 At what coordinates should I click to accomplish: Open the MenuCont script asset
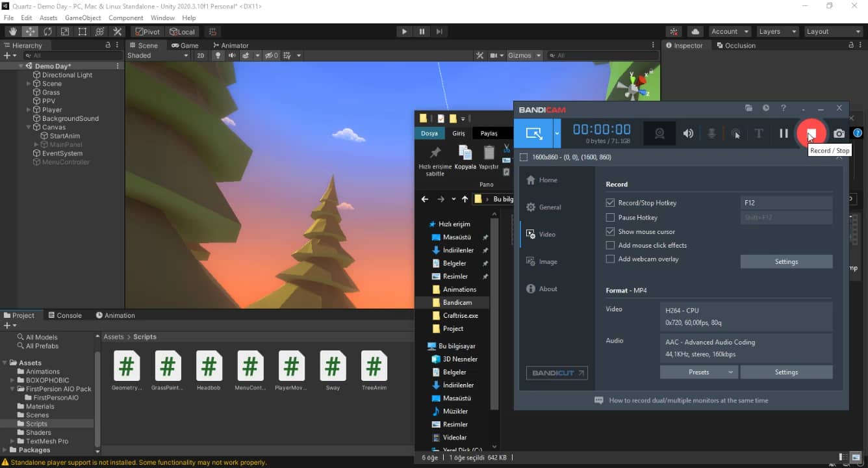coord(250,370)
